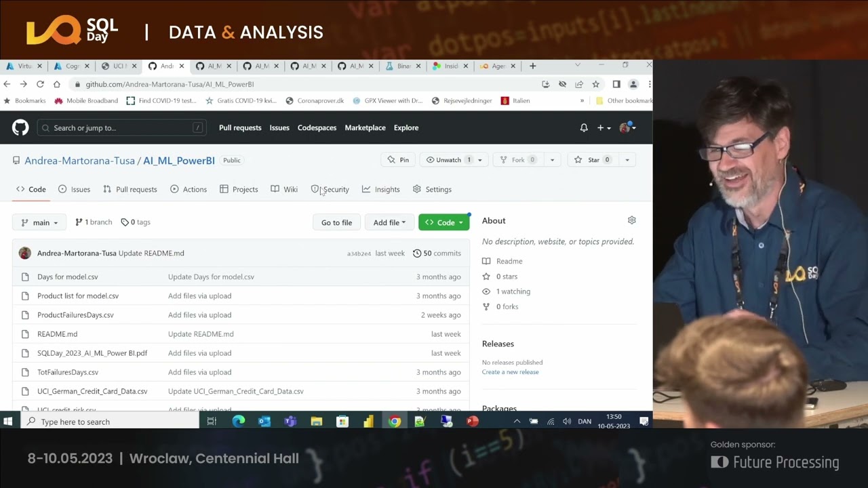
Task: Open UCI_German_Credit_Card_Data.csv file
Action: coord(92,391)
